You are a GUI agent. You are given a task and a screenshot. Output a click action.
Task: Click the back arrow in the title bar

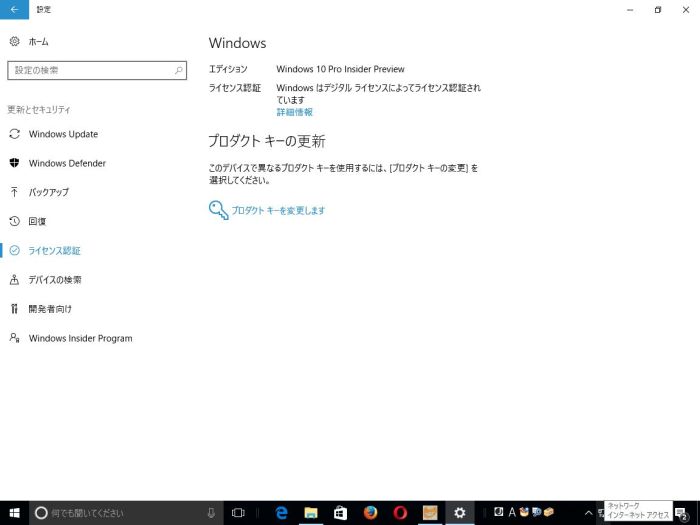coord(14,9)
